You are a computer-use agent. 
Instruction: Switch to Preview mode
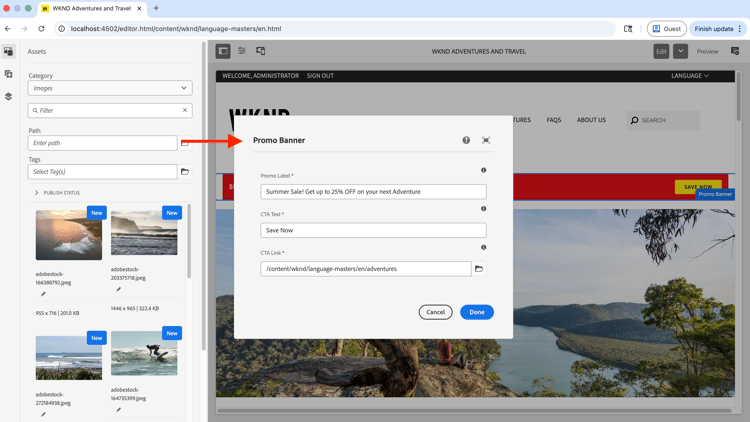(x=707, y=51)
